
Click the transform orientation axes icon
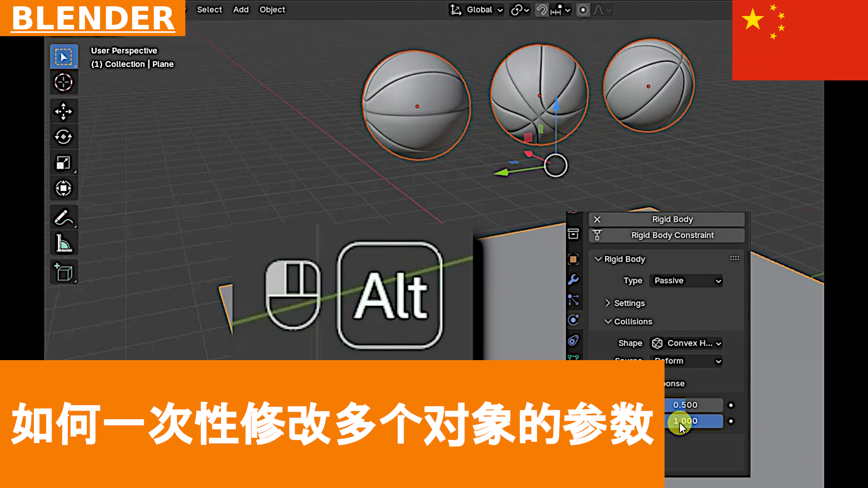pyautogui.click(x=456, y=10)
